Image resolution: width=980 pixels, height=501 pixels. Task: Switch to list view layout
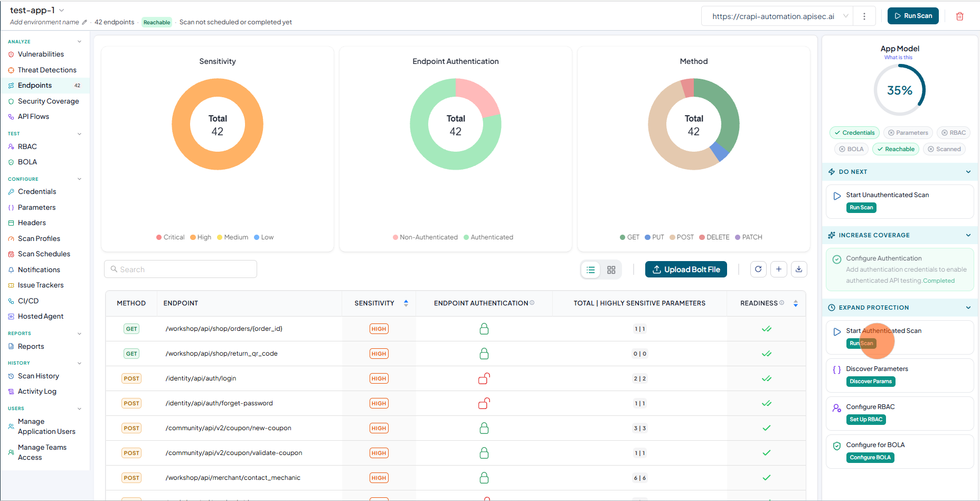click(x=591, y=270)
